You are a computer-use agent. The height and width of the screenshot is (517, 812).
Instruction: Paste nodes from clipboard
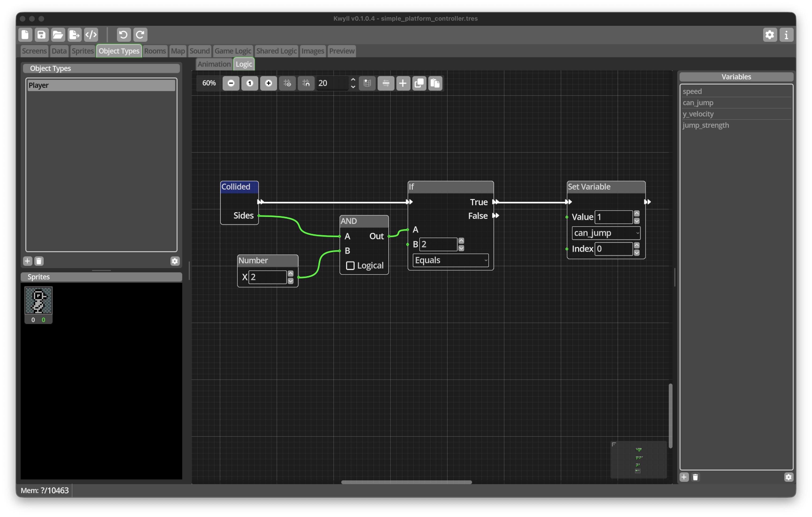point(435,83)
